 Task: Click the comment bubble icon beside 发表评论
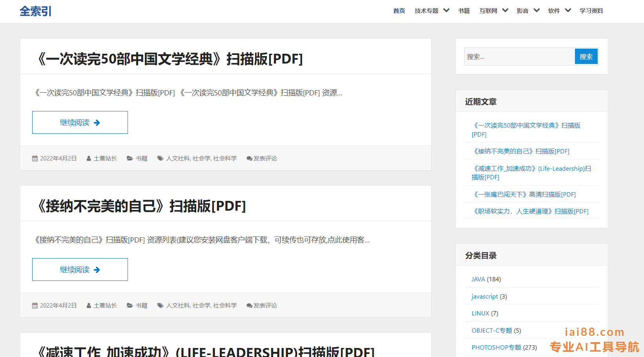(x=249, y=158)
